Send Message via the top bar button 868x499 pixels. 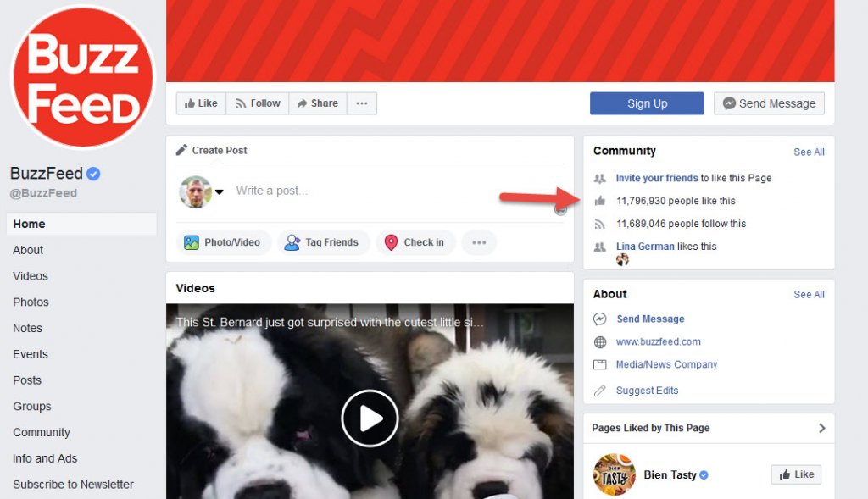coord(769,103)
